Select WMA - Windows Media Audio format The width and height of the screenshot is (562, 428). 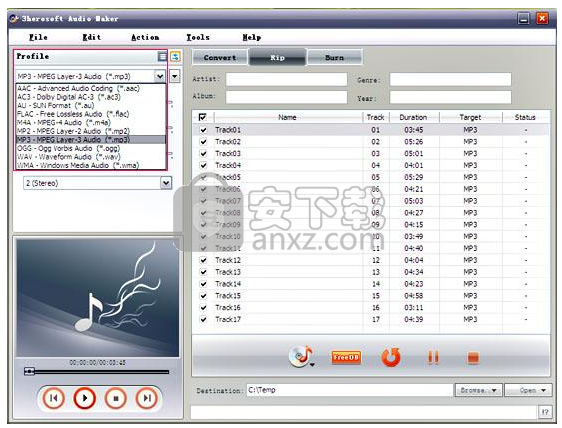91,165
